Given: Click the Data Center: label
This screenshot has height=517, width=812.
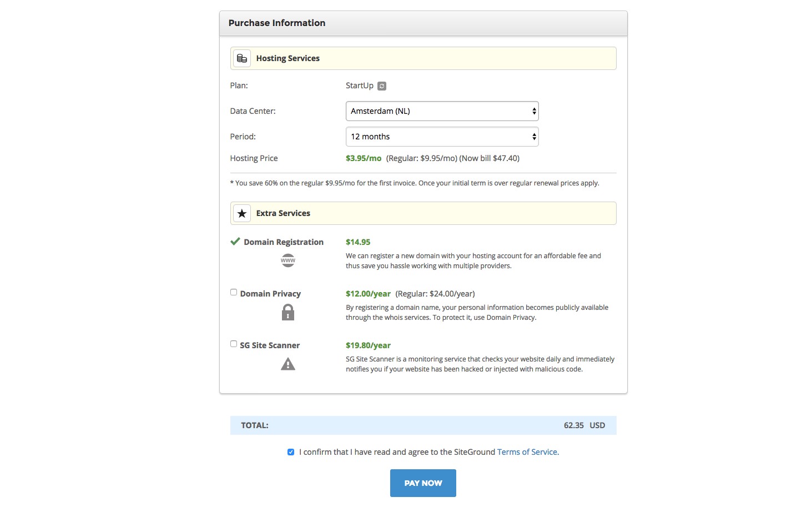Looking at the screenshot, I should [253, 111].
